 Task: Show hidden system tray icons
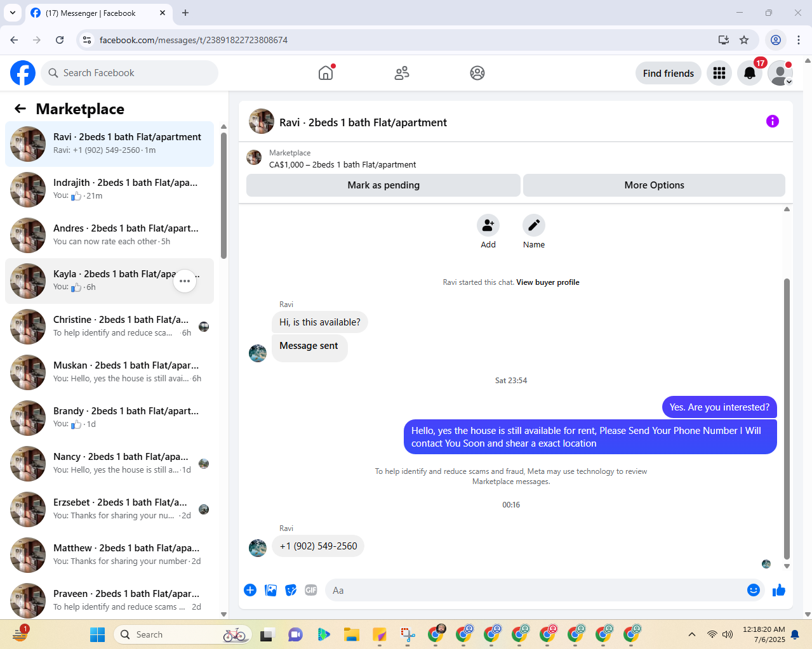pyautogui.click(x=692, y=634)
